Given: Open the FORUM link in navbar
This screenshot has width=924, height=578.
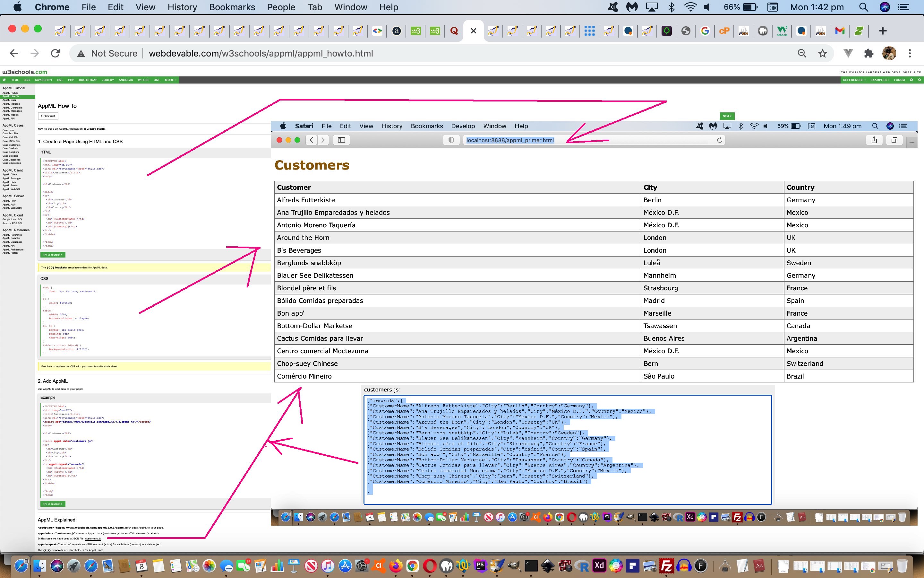Looking at the screenshot, I should click(x=899, y=80).
